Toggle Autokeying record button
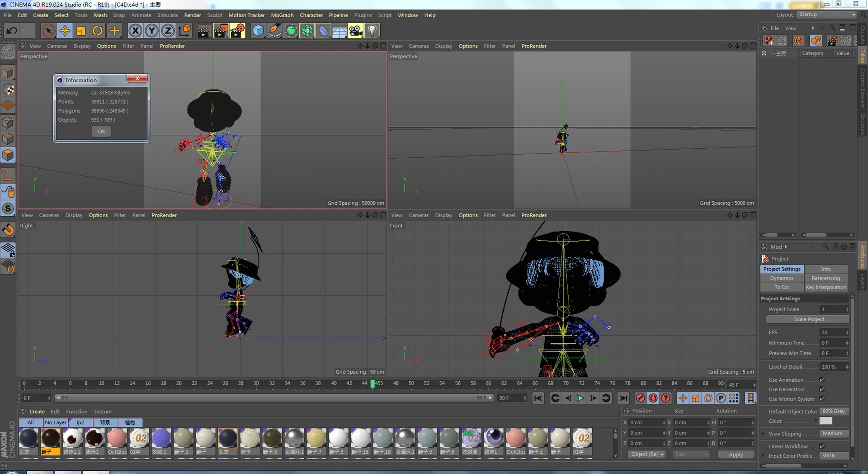 653,398
